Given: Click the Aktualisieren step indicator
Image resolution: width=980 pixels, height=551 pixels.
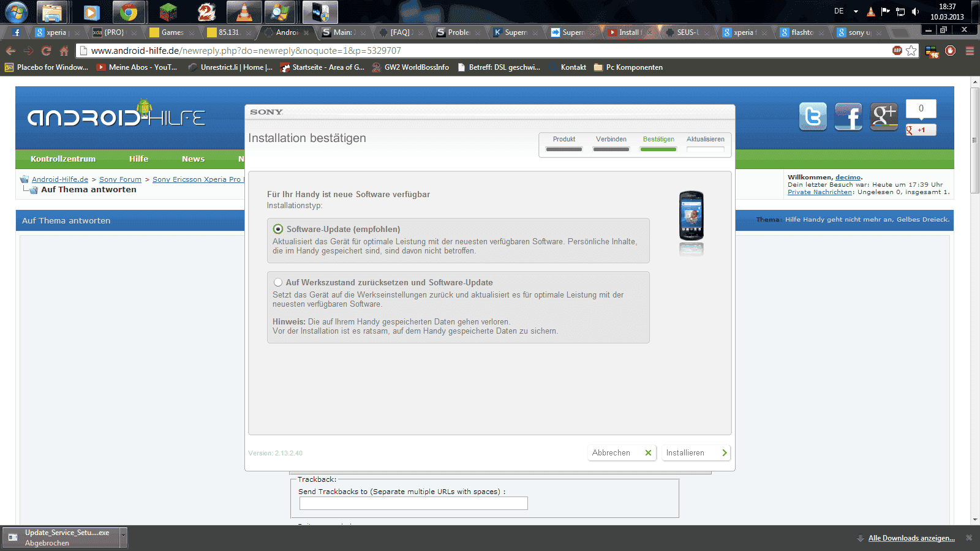Looking at the screenshot, I should tap(706, 143).
